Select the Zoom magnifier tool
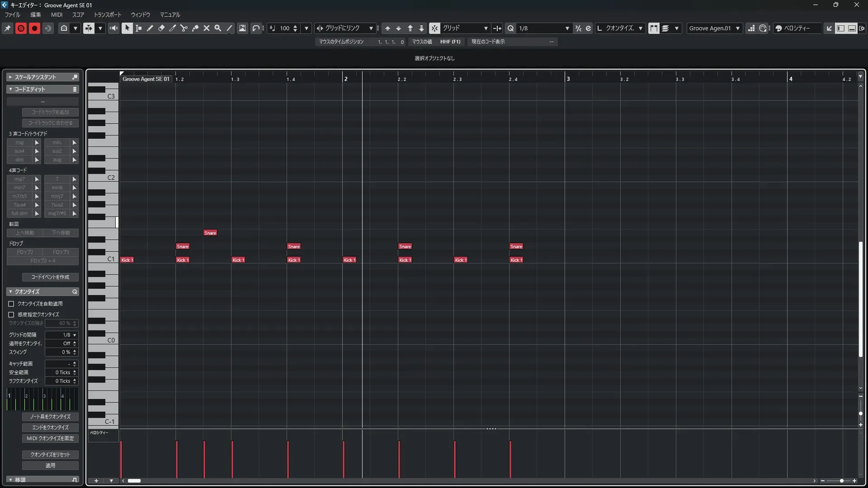Viewport: 868px width, 488px height. [217, 28]
